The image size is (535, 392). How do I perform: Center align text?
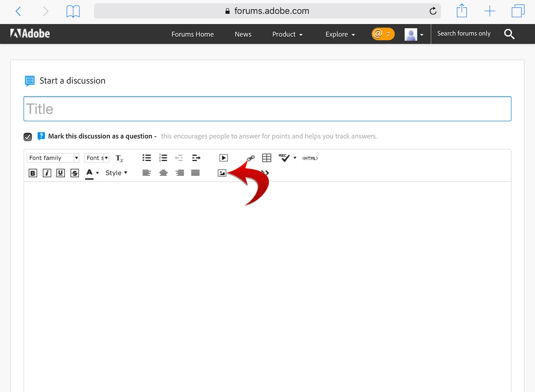coord(163,173)
